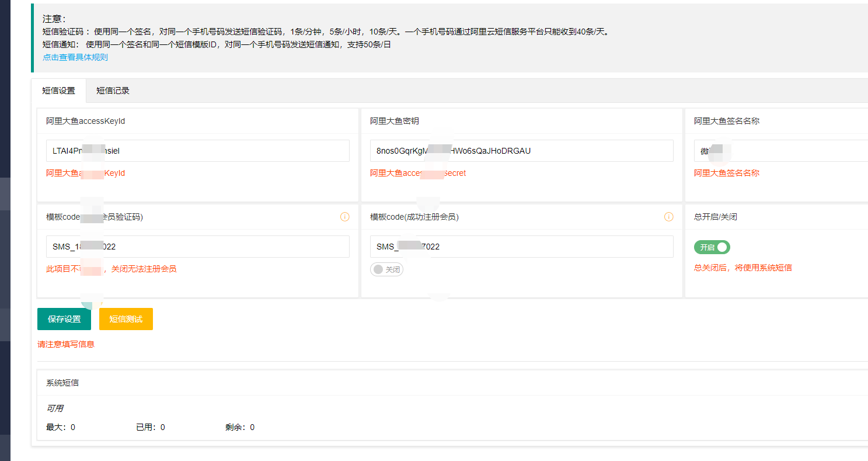
Task: Click the 总关闭后，将使用系统短信 hint
Action: [x=743, y=268]
